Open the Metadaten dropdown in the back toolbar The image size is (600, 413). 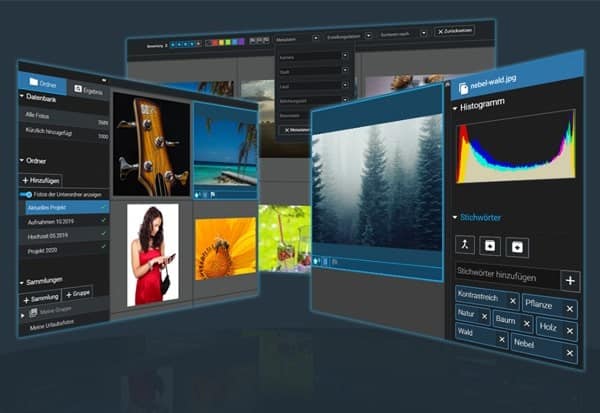click(x=316, y=38)
